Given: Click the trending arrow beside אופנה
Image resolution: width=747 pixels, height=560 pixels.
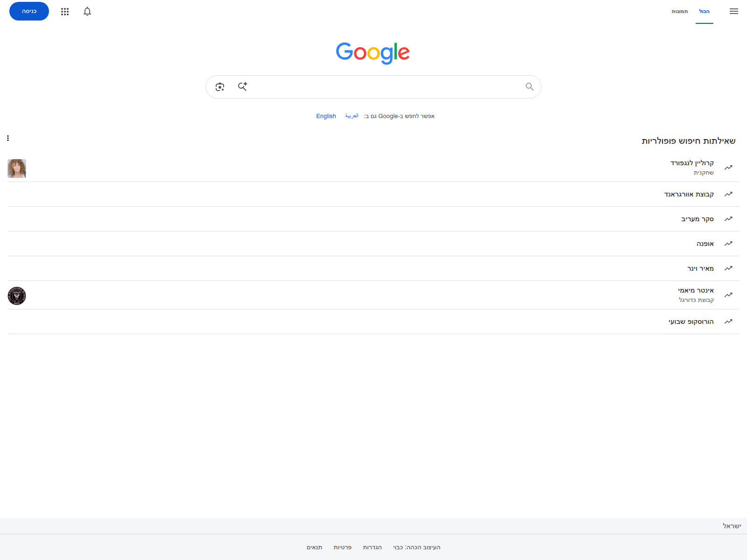Looking at the screenshot, I should point(728,244).
